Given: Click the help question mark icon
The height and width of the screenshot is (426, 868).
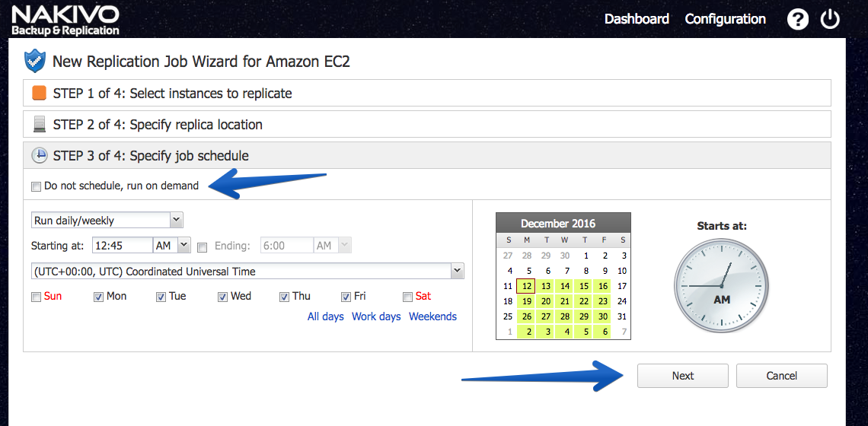Looking at the screenshot, I should 798,20.
